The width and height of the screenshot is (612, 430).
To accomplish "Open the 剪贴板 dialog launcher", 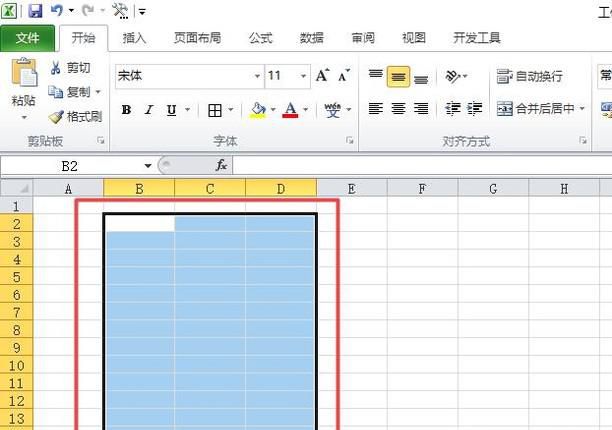I will (101, 140).
